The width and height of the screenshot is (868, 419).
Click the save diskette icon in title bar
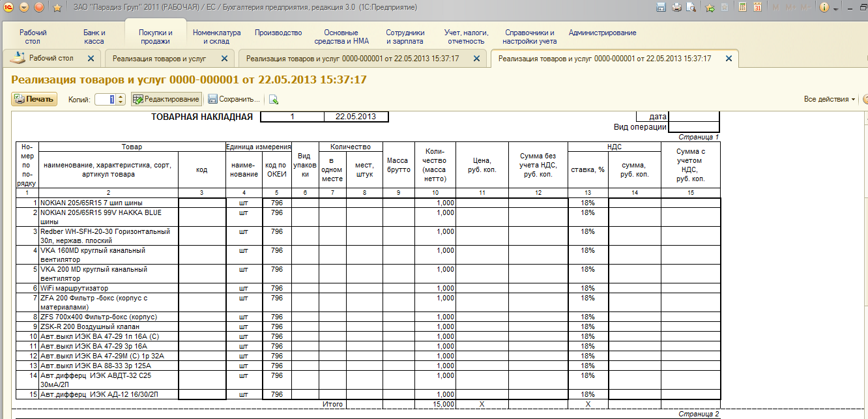[661, 8]
